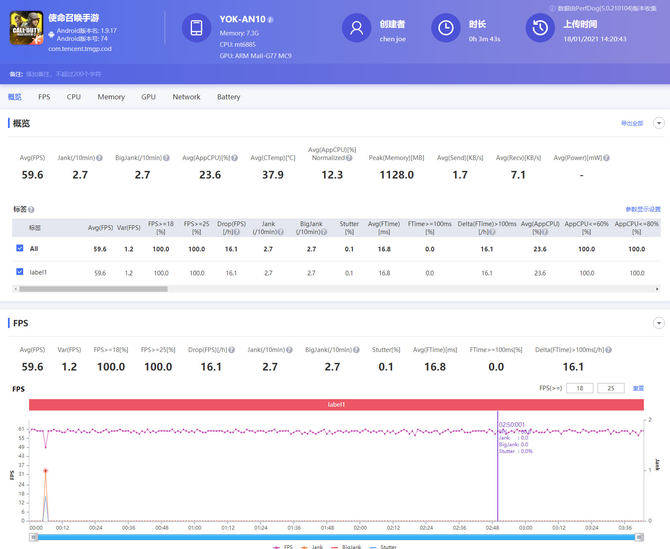
Task: Open help icon in Avg(AppCPU) table header
Action: (545, 232)
